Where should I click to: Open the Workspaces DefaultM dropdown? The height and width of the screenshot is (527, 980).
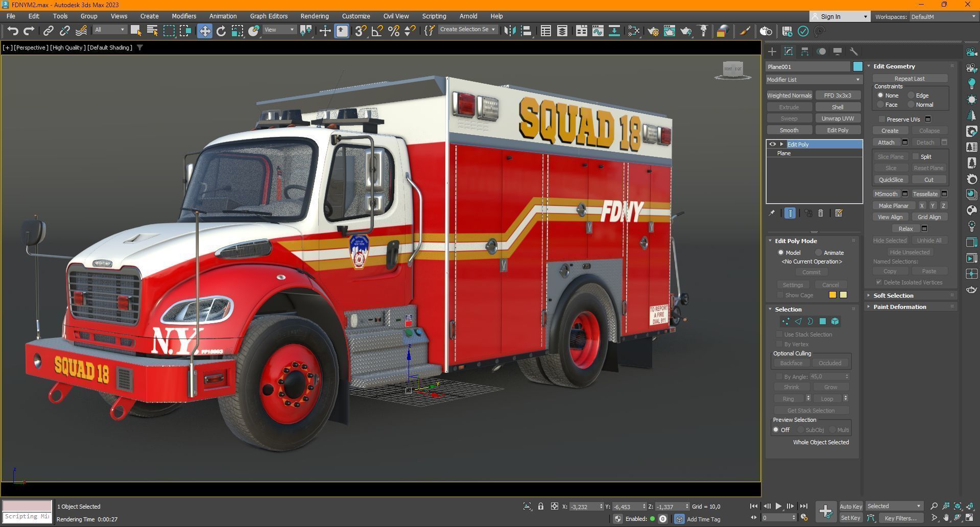point(943,17)
